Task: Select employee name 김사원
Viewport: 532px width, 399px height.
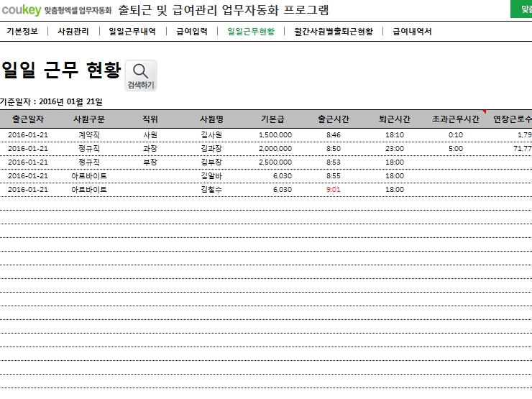Action: click(211, 135)
